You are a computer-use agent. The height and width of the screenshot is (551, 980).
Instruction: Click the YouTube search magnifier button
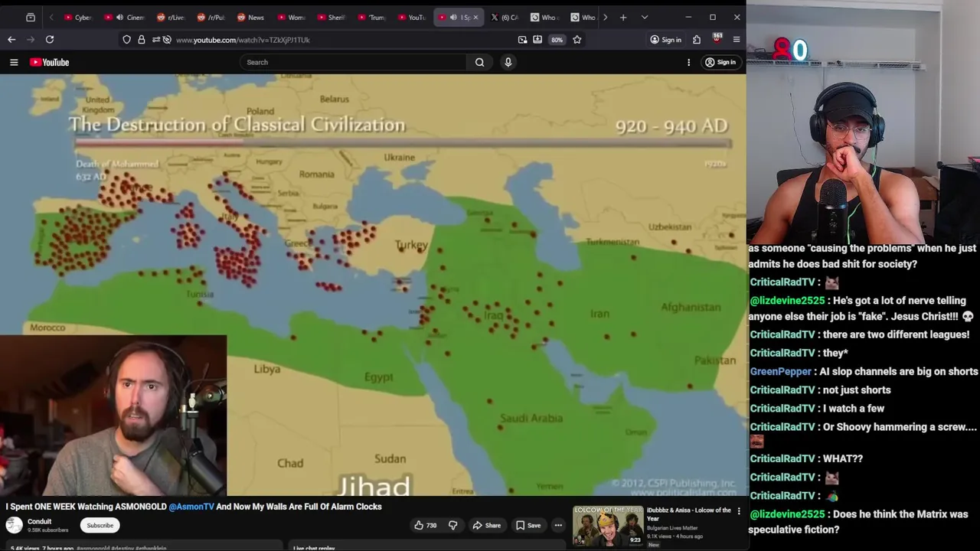(479, 62)
